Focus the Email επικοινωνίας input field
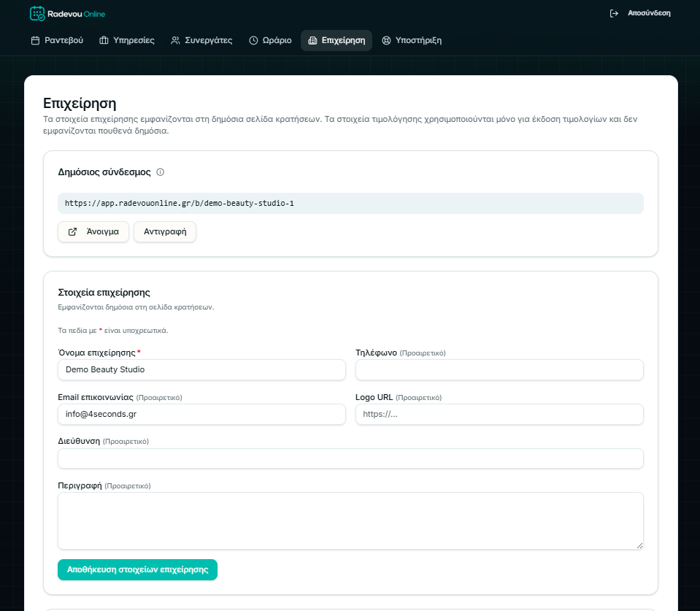This screenshot has width=700, height=611. tap(201, 414)
